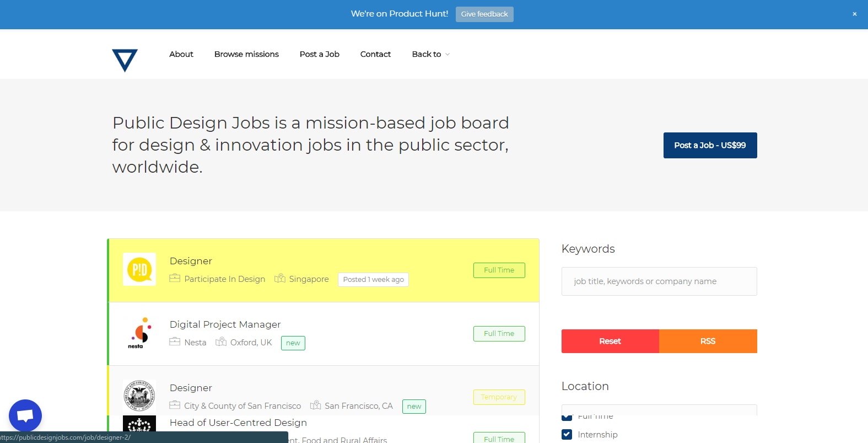This screenshot has width=868, height=443.
Task: Open the About page
Action: pyautogui.click(x=181, y=54)
